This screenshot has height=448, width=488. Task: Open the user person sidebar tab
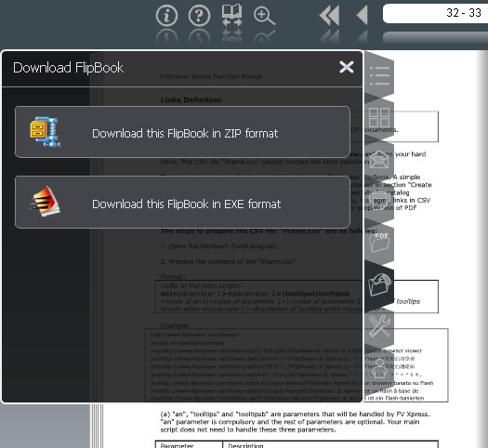379,368
